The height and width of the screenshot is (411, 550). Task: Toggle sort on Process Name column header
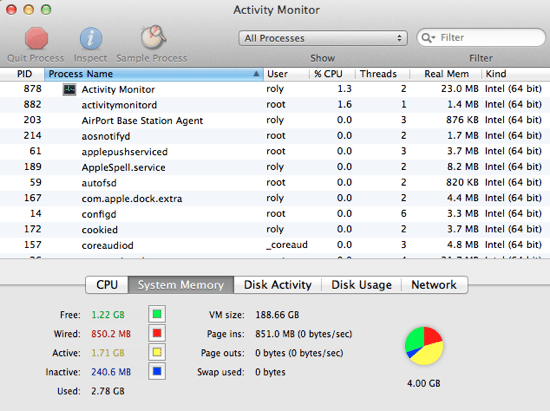point(154,74)
